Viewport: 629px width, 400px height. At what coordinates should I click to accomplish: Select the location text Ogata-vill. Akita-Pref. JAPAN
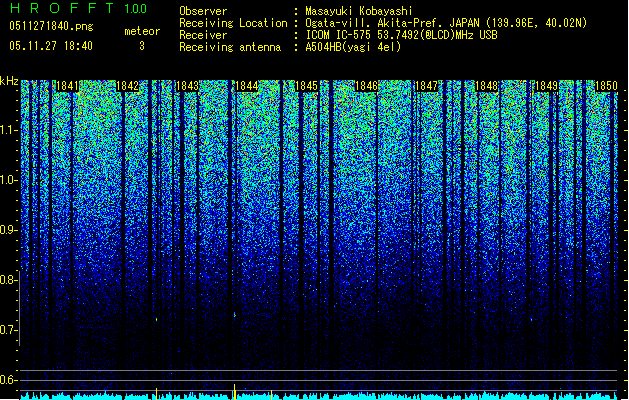pos(393,23)
